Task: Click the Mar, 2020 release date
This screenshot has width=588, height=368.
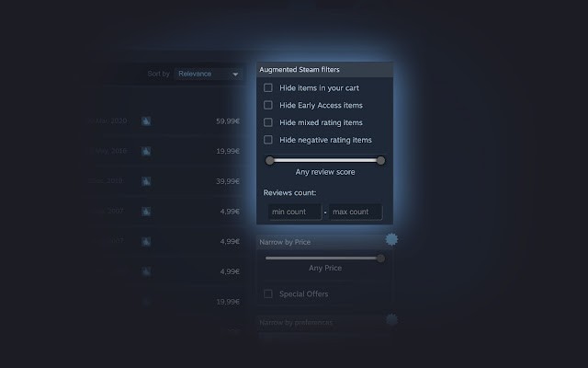Action: click(x=109, y=121)
